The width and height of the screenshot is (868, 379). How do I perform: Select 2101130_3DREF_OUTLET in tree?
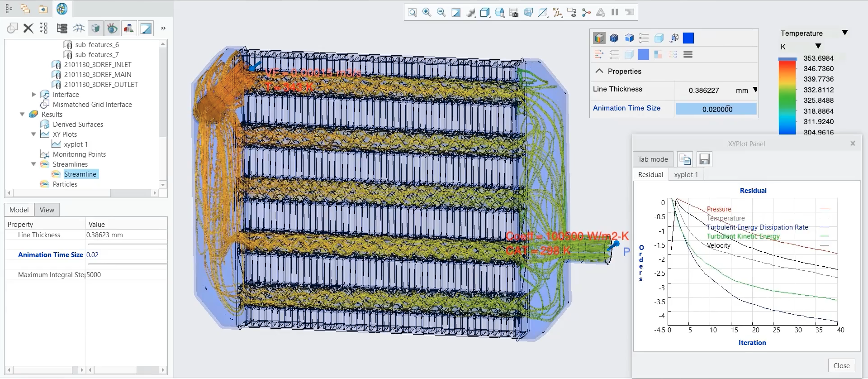[101, 84]
